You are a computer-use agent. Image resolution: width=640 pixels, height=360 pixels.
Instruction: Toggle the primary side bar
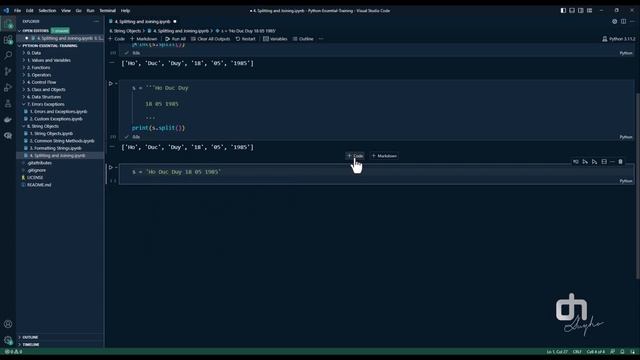click(563, 11)
